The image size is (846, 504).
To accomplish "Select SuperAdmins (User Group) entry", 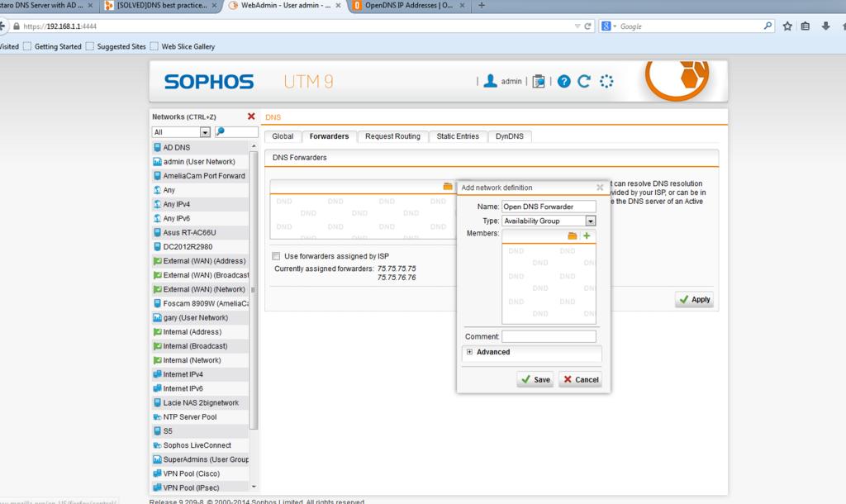I will [x=200, y=459].
